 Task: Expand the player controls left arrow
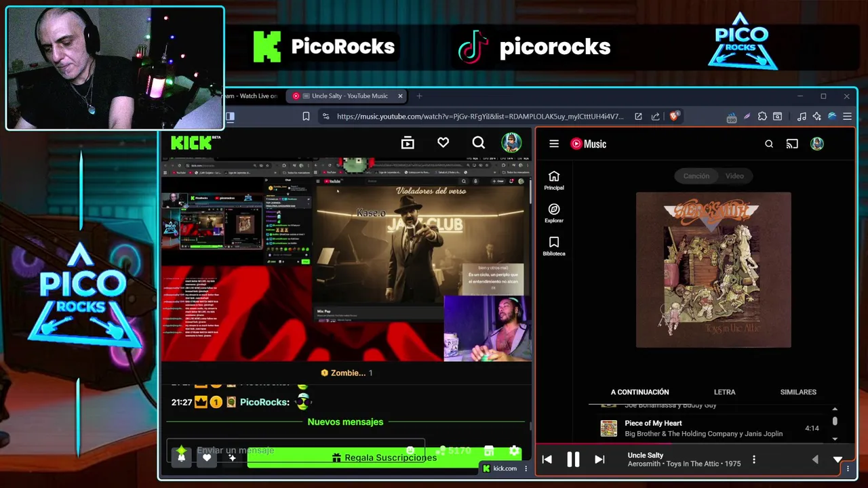815,460
